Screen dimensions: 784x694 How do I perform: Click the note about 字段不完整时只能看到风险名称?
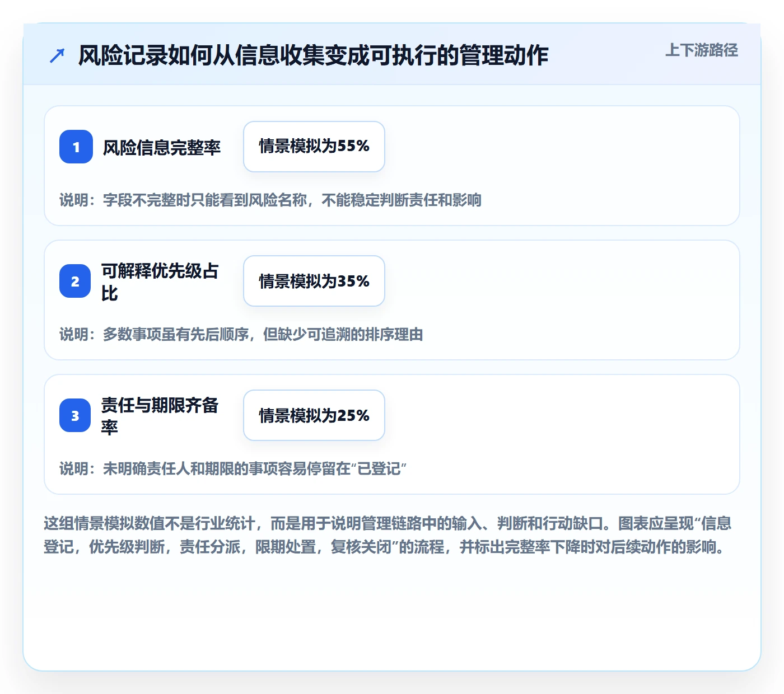[x=270, y=200]
